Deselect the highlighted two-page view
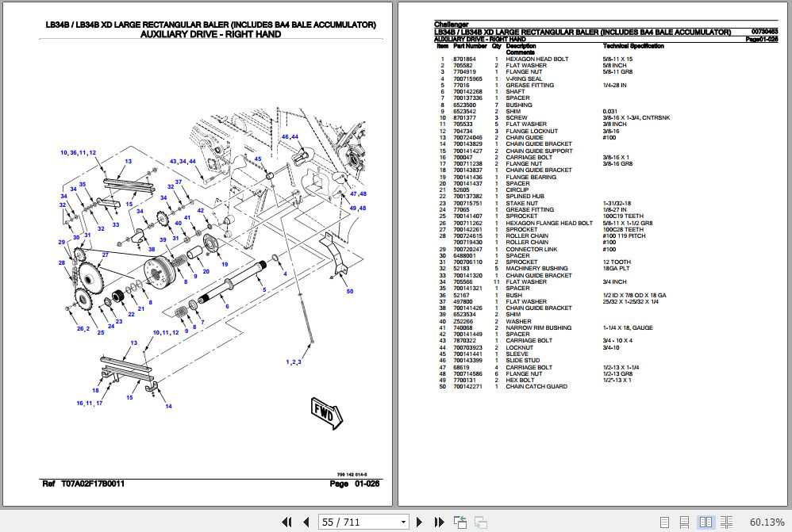 705,522
